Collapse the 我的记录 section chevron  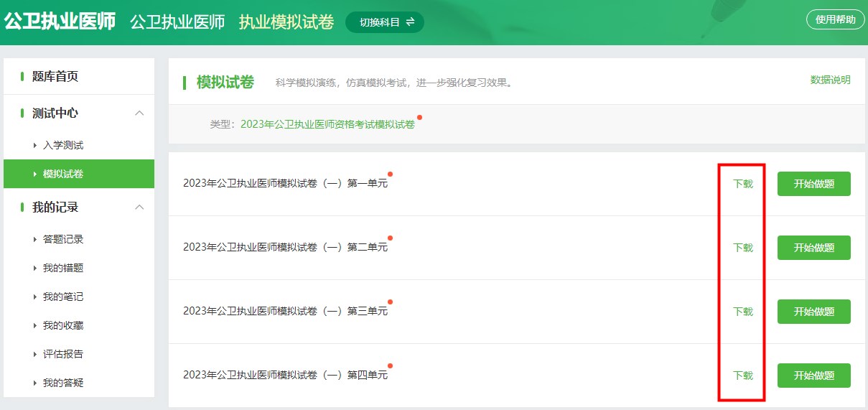coord(140,207)
